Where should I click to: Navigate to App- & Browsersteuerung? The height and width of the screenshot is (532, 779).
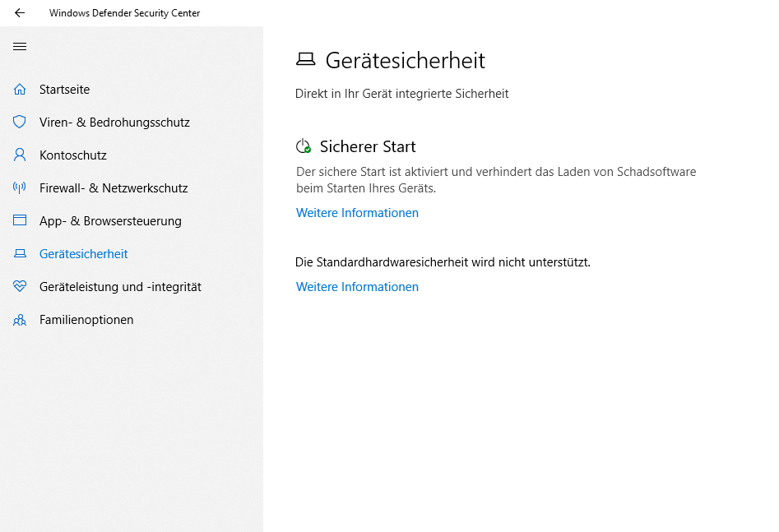click(110, 220)
